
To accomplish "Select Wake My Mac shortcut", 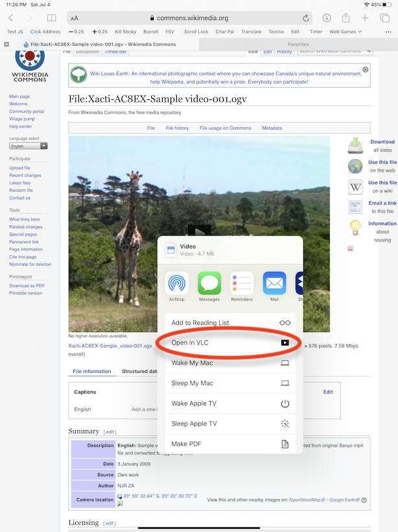I will pos(230,363).
